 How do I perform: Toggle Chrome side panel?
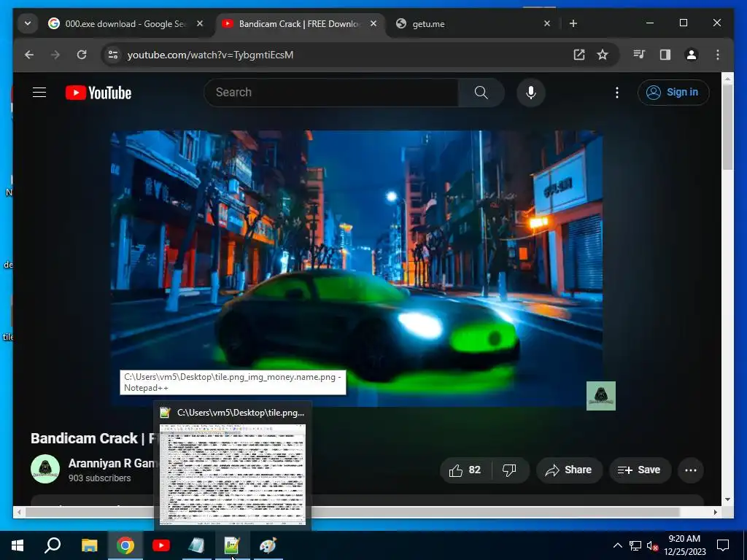pyautogui.click(x=665, y=55)
